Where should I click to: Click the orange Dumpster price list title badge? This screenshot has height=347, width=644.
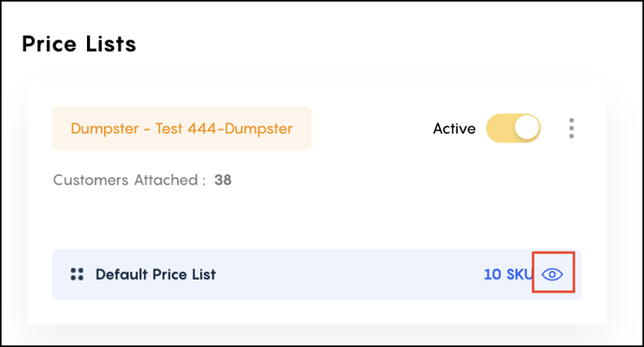point(182,128)
